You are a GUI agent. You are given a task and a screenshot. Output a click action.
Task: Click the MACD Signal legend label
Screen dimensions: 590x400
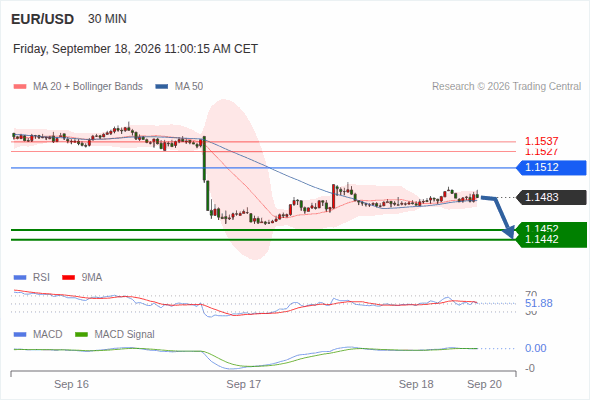[125, 334]
